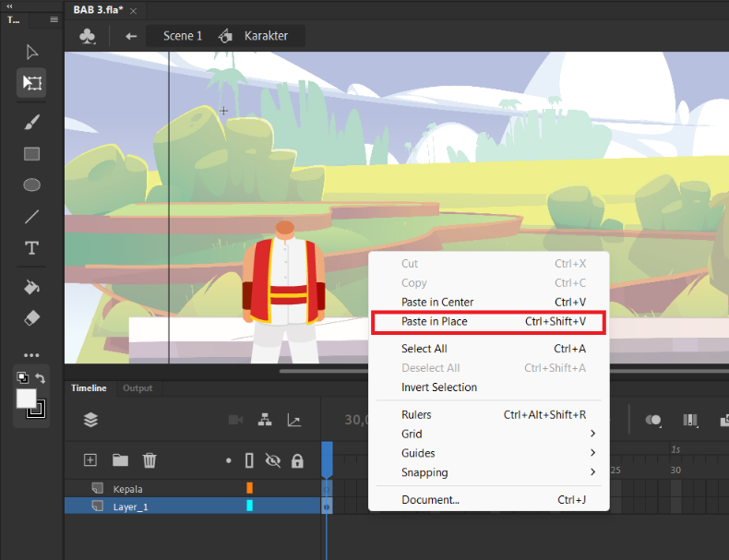Select the Paint Bucket tool

(31, 288)
